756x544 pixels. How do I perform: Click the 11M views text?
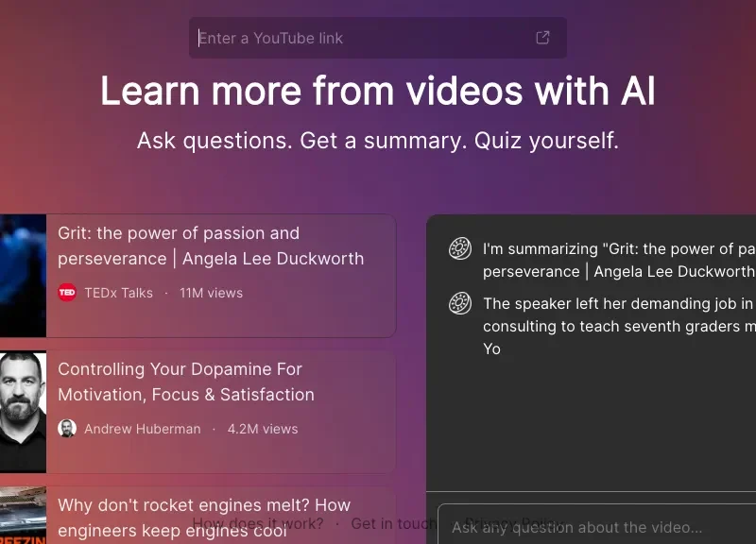(x=211, y=293)
